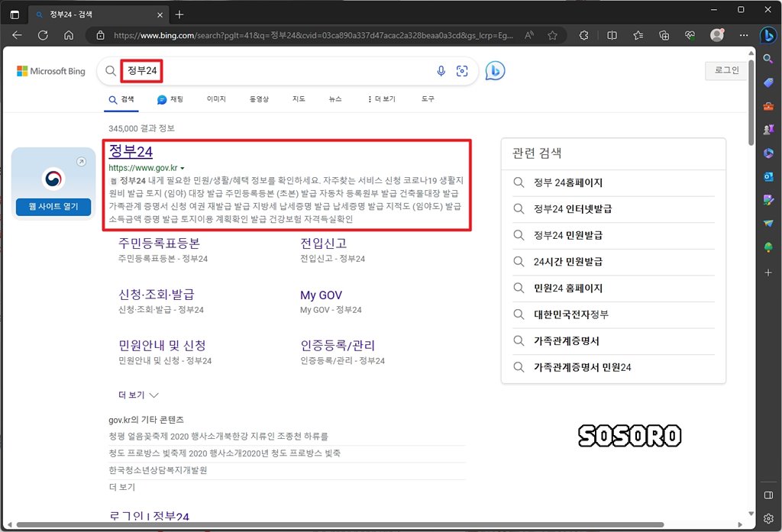
Task: Open Extensions puzzle icon
Action: tap(583, 35)
